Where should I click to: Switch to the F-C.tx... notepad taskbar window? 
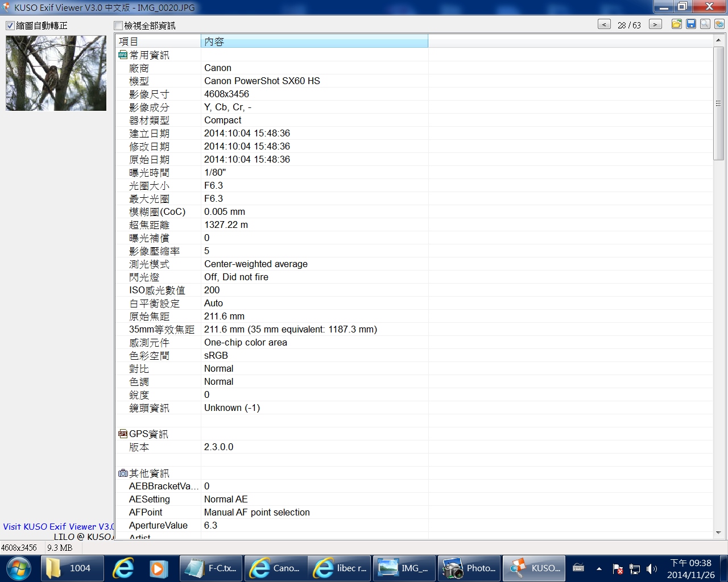click(x=211, y=568)
